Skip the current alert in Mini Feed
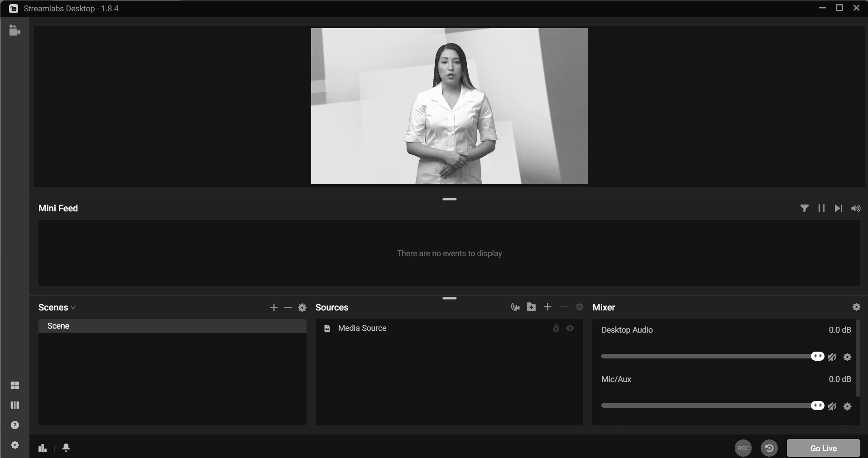This screenshot has width=868, height=458. [x=838, y=208]
